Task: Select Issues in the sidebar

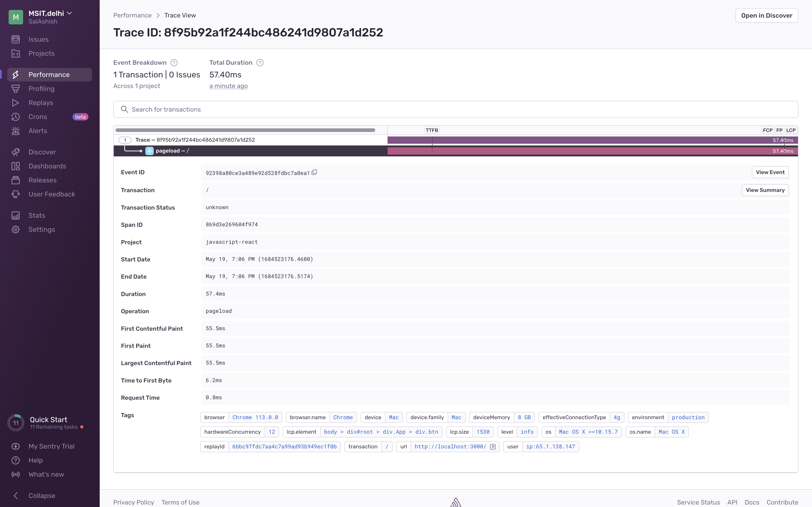Action: coord(38,39)
